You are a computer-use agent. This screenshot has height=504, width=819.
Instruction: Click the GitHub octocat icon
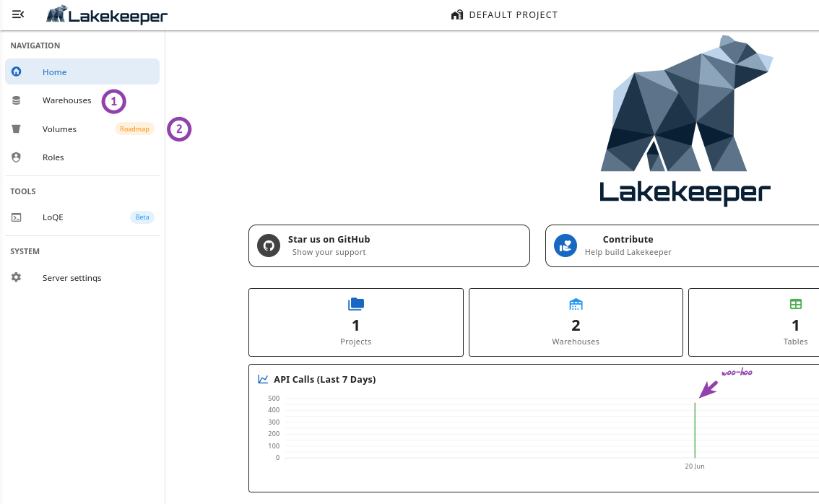click(x=269, y=246)
